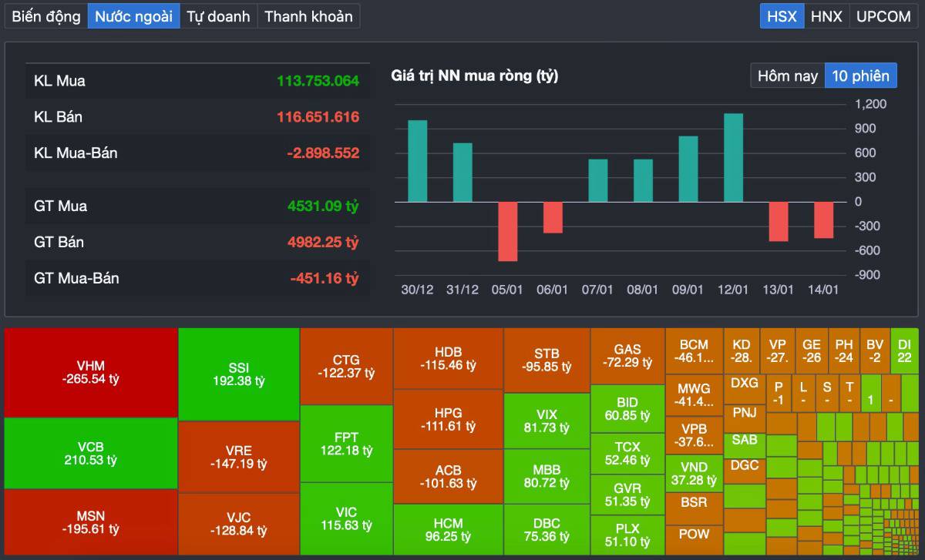Click the Giá trị NN mua ròng title
The image size is (925, 560).
(x=475, y=75)
